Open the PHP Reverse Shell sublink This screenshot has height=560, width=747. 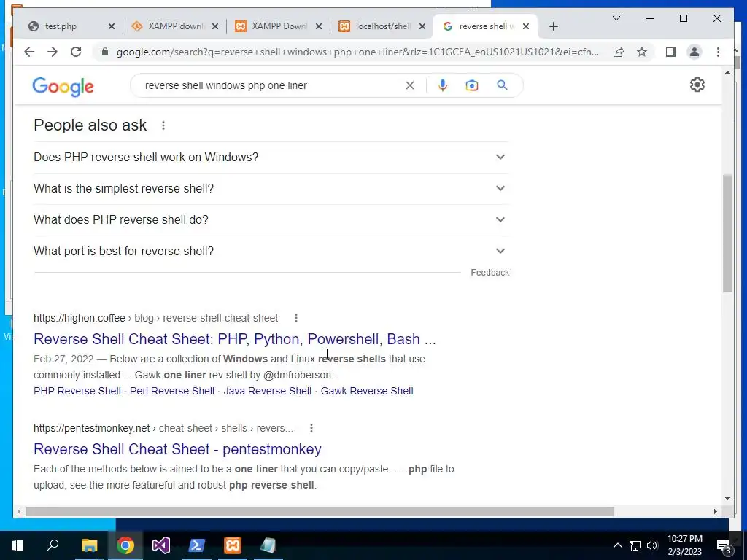click(x=77, y=391)
